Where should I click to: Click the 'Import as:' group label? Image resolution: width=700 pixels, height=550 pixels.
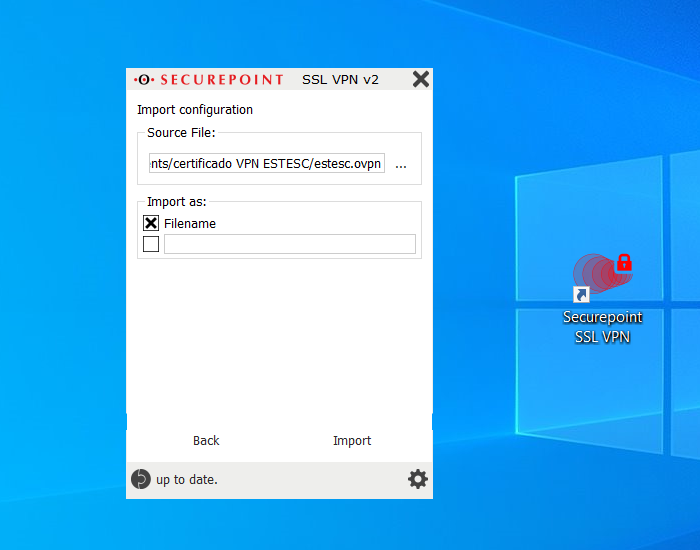pos(177,202)
